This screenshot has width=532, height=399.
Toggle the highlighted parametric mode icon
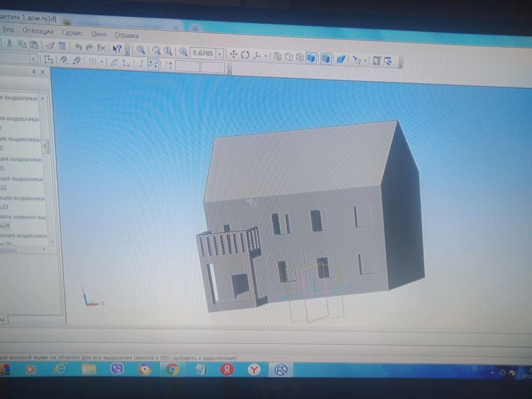[153, 64]
